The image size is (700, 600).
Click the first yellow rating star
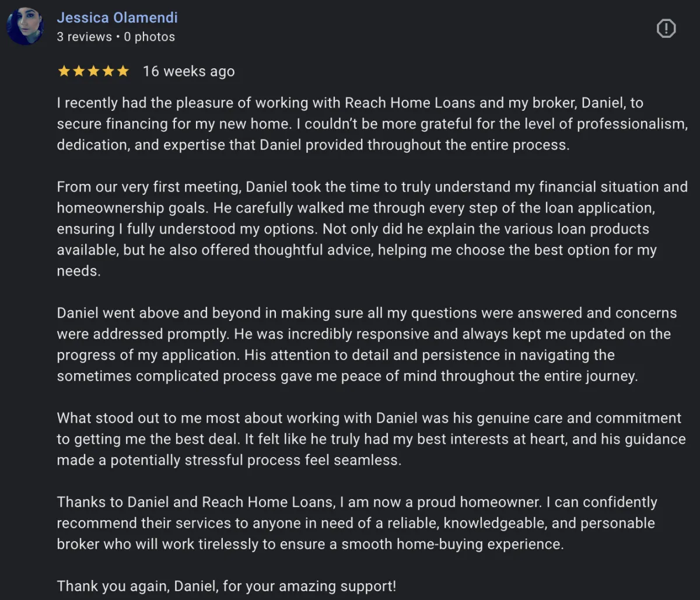coord(64,71)
